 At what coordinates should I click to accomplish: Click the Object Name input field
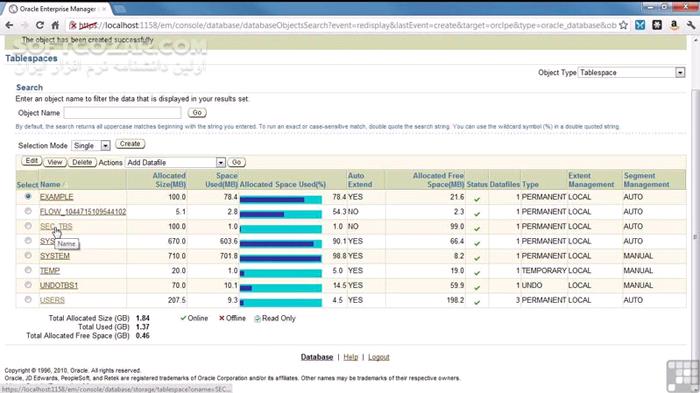122,113
